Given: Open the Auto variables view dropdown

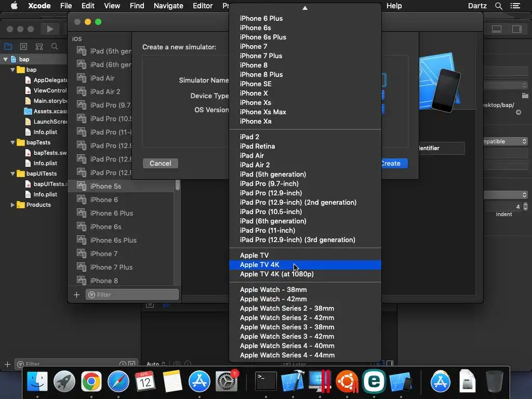Looking at the screenshot, I should pyautogui.click(x=156, y=364).
